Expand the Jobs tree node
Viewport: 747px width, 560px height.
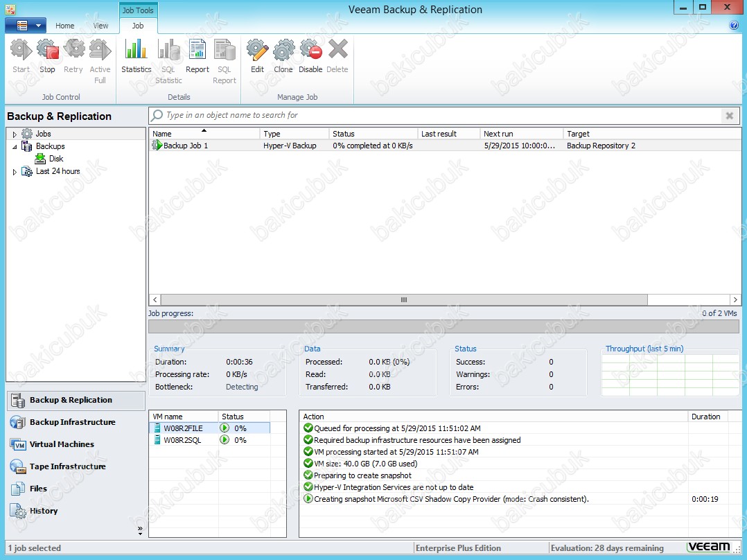(15, 134)
